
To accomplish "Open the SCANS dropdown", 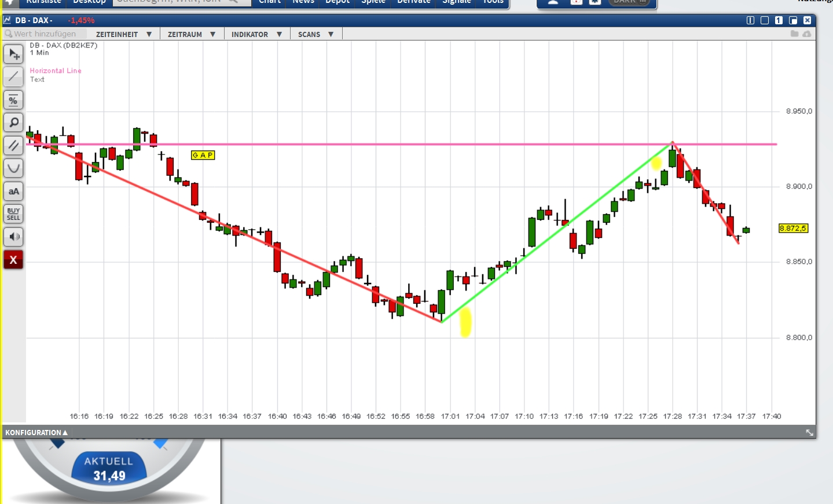I will click(315, 34).
